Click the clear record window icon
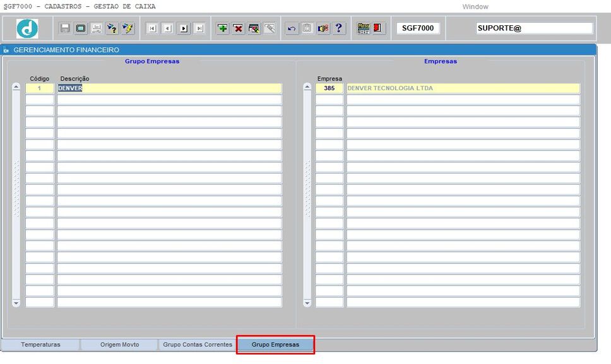 point(254,28)
